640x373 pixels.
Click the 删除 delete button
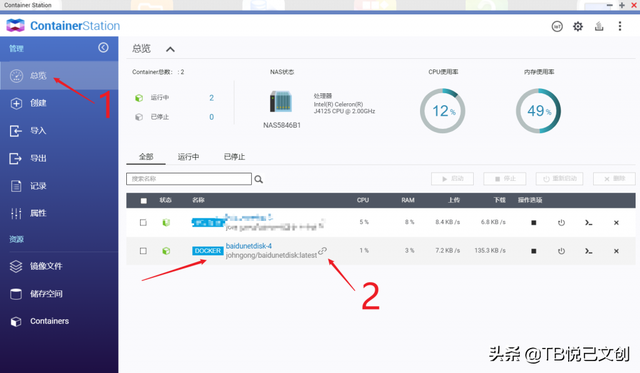coord(614,179)
